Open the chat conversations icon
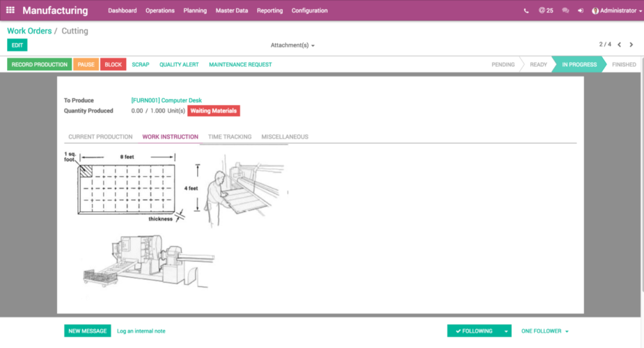The image size is (644, 348). (565, 10)
